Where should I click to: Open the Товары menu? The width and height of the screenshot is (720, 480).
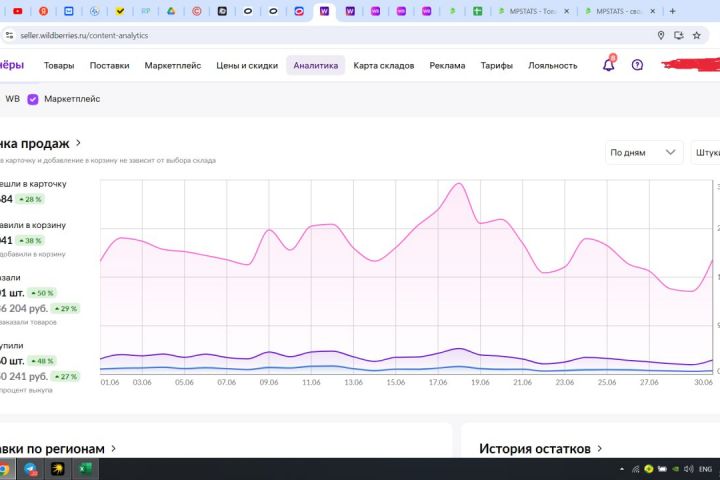click(x=59, y=66)
